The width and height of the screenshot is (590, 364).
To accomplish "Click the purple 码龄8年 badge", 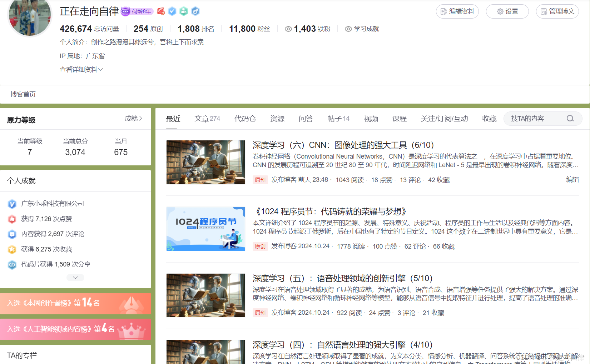I will click(137, 11).
